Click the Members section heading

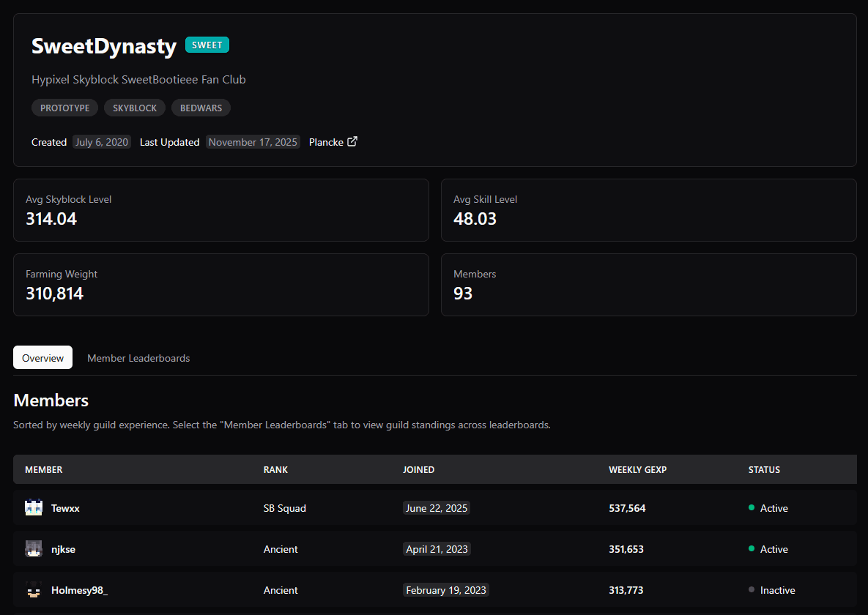coord(51,400)
